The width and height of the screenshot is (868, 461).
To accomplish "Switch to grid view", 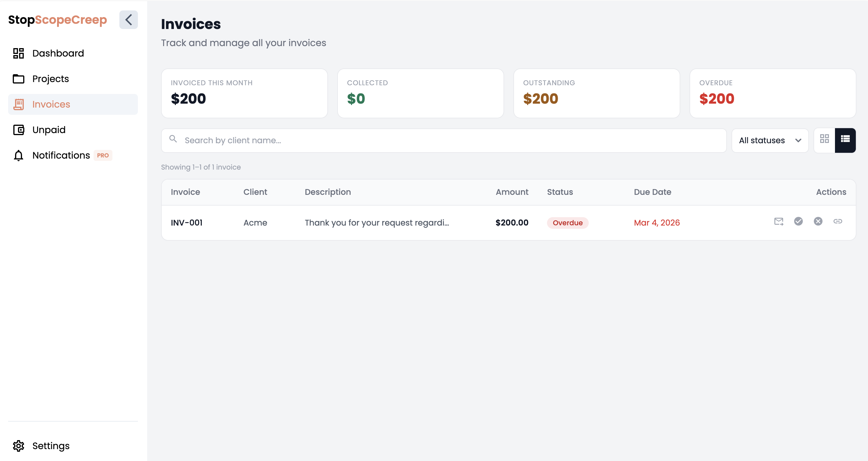I will pos(825,139).
